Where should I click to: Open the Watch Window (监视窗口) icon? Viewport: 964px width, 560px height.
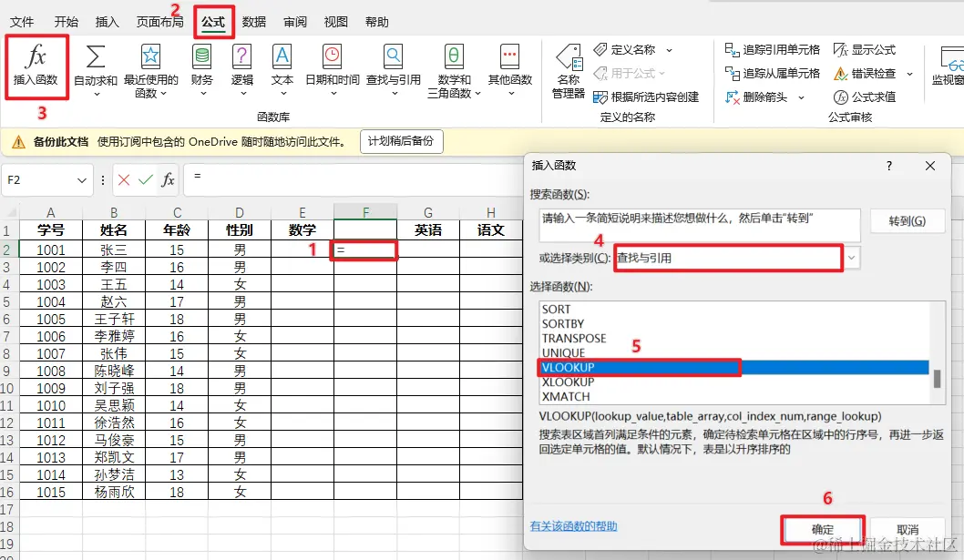coord(950,58)
